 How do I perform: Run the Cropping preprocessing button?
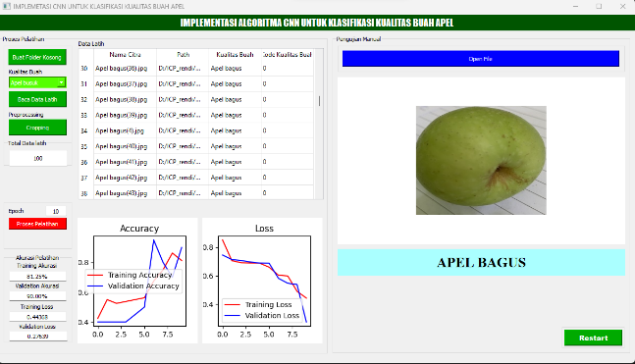pos(37,128)
